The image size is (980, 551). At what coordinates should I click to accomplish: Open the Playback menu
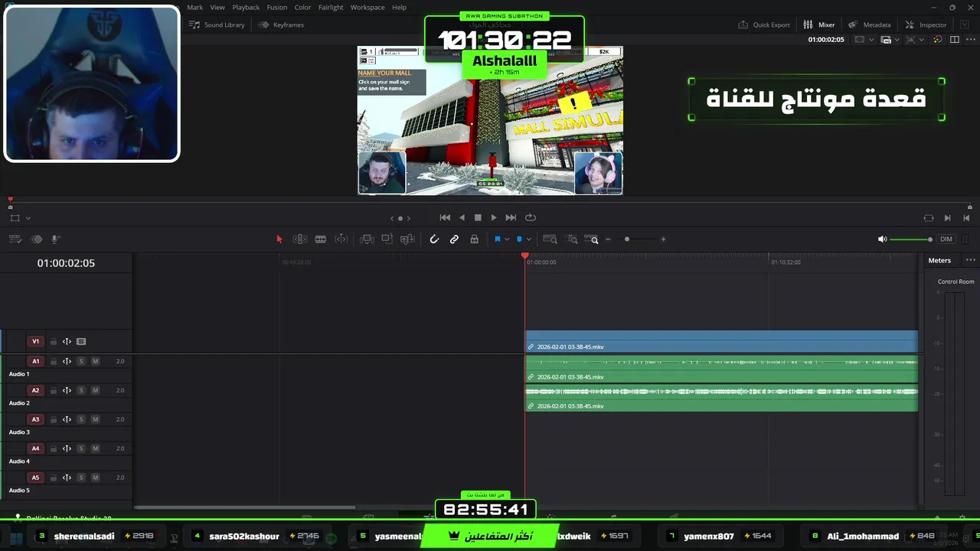[x=246, y=7]
